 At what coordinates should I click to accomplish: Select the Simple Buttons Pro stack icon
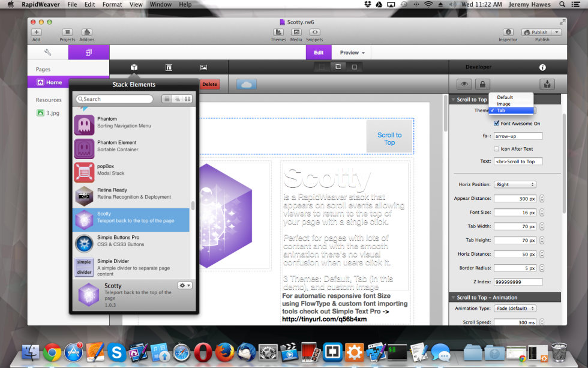coord(84,244)
